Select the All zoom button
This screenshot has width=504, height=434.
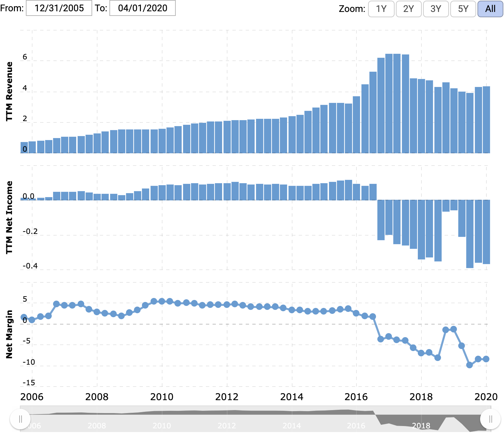(x=490, y=9)
